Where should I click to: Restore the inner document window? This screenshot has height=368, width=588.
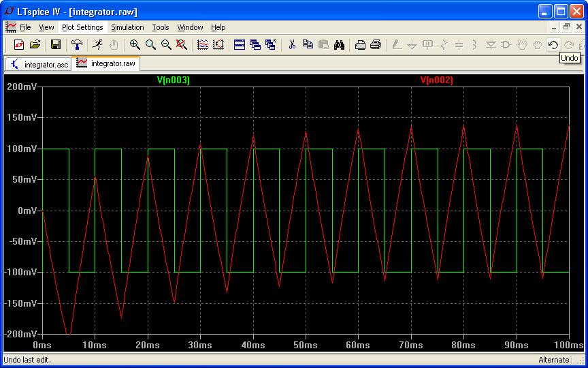click(x=567, y=27)
